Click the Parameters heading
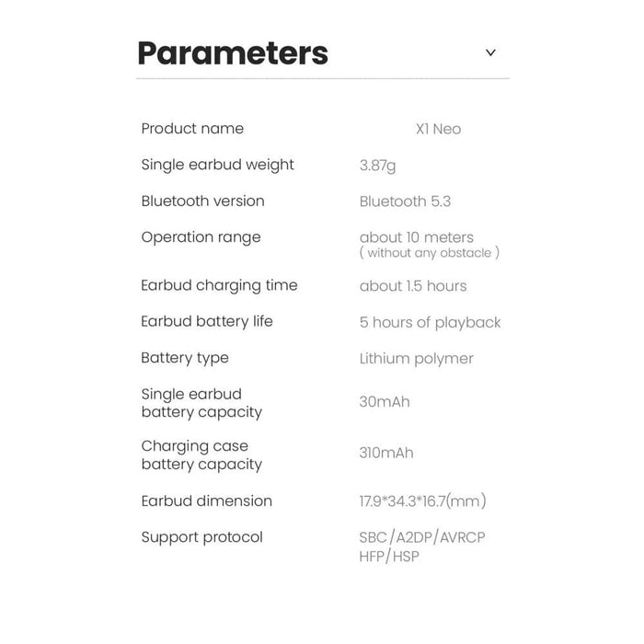644x644 pixels. click(233, 52)
